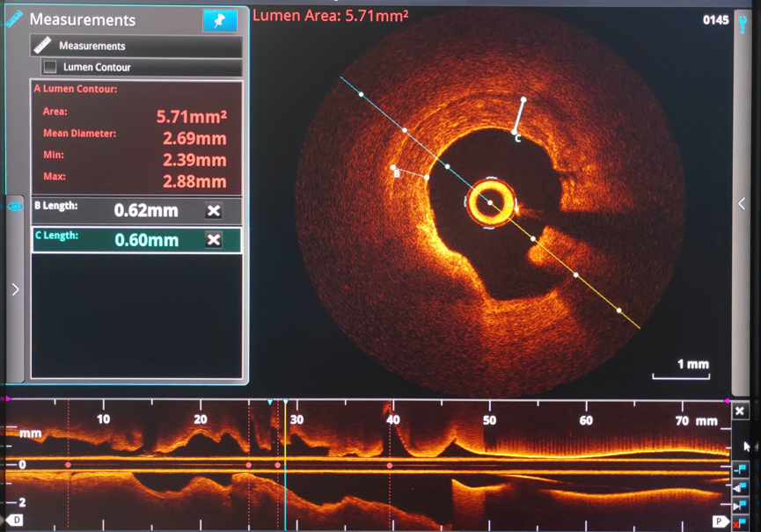
Task: Click the blue pin panel button
Action: 219,20
